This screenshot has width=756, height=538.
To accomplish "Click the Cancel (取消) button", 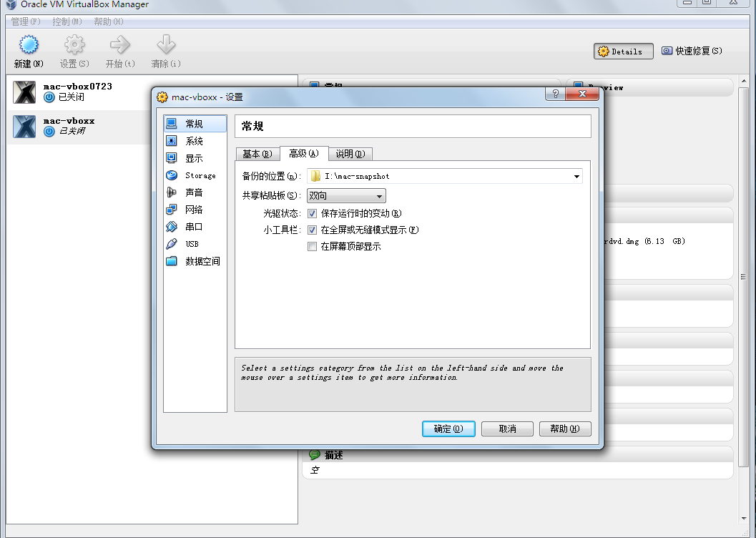I will pyautogui.click(x=507, y=429).
